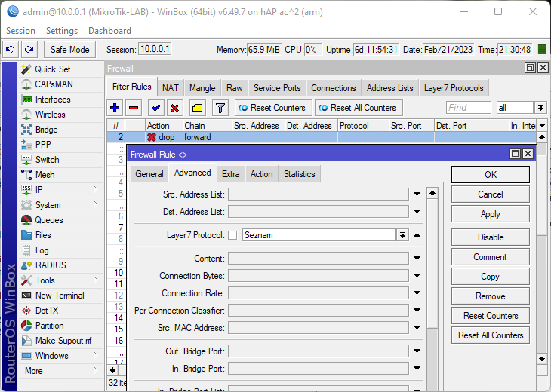Click Reset All Counters toolbar button

tap(359, 108)
